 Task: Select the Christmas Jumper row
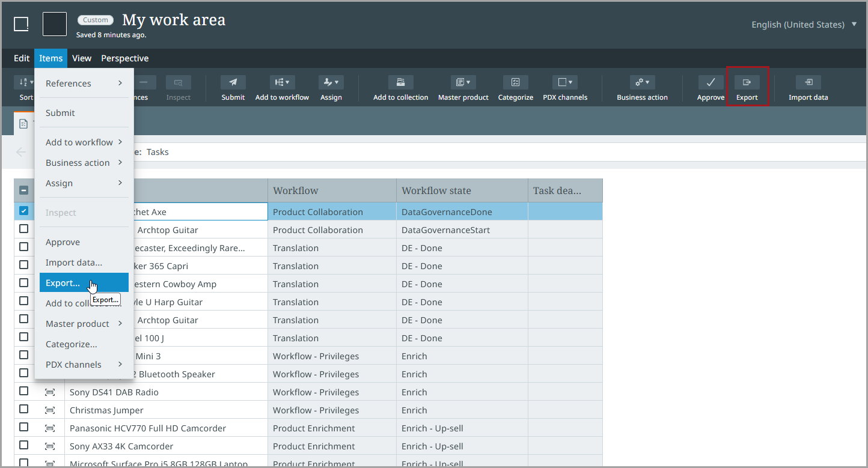click(x=106, y=410)
